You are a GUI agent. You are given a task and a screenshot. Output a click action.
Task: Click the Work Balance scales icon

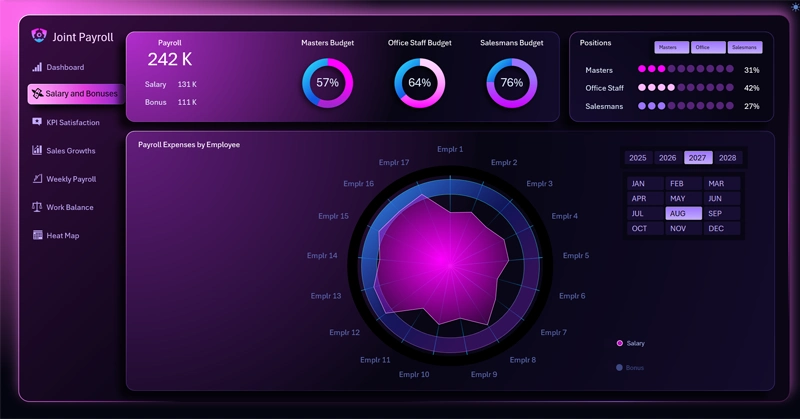[37, 207]
